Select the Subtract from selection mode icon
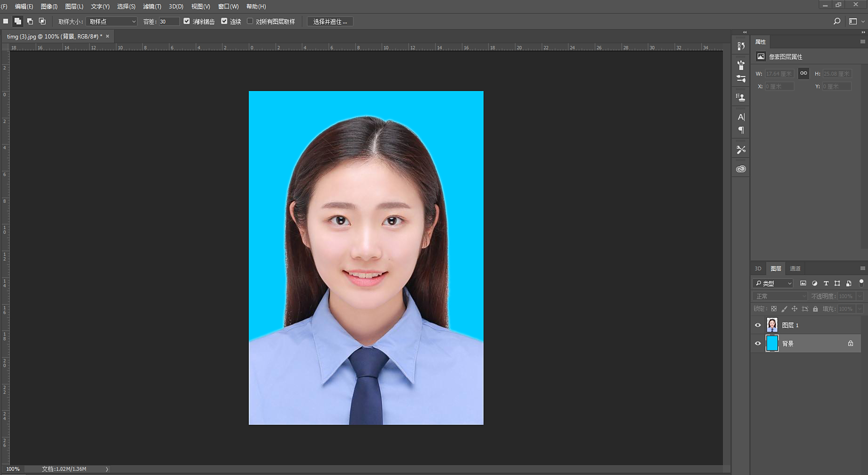This screenshot has height=475, width=868. tap(30, 22)
